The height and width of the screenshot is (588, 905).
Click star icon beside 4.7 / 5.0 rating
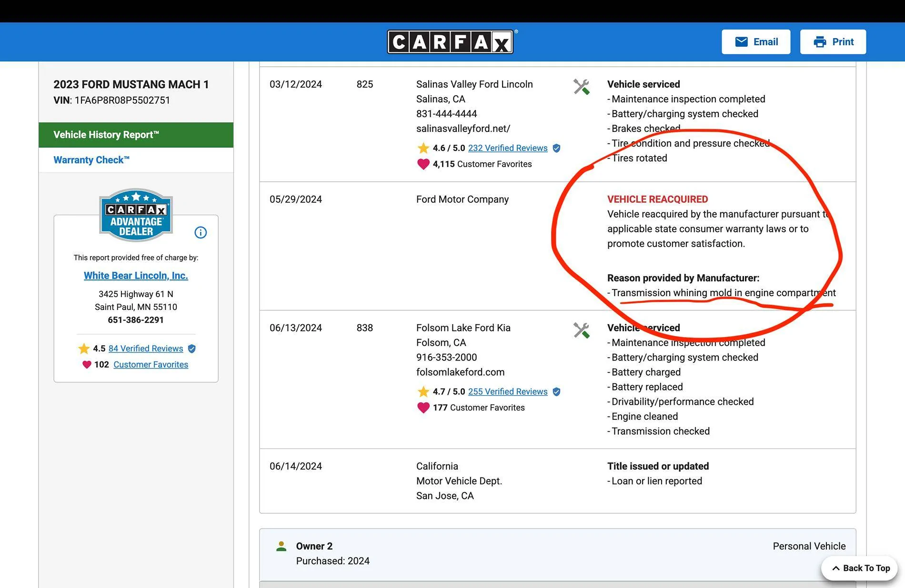coord(423,392)
